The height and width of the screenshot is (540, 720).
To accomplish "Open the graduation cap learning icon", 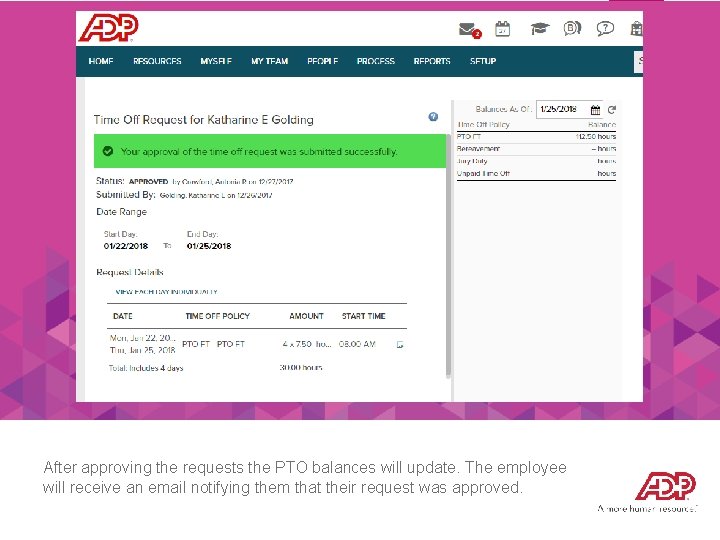I will [540, 29].
